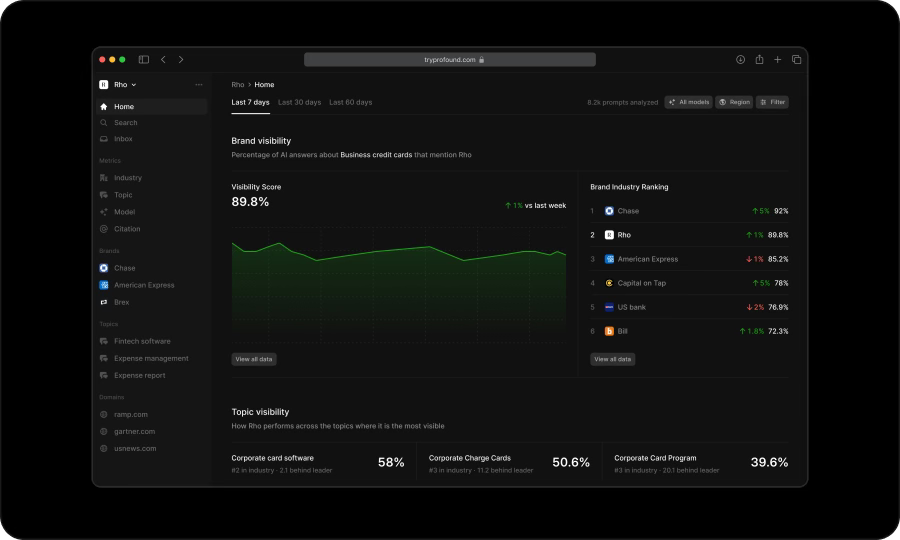The height and width of the screenshot is (540, 900).
Task: Toggle the browser sidebar icon
Action: 143,60
